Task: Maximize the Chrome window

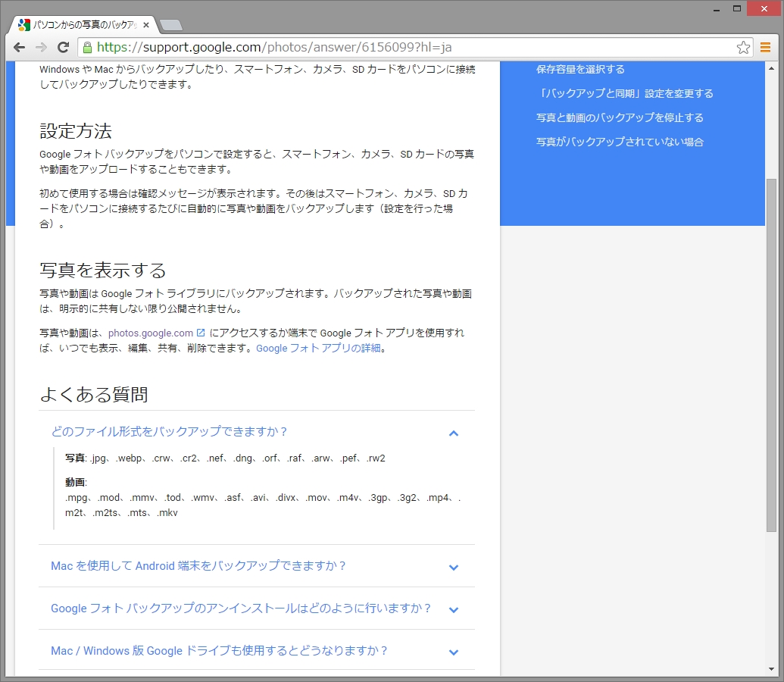Action: coord(736,8)
